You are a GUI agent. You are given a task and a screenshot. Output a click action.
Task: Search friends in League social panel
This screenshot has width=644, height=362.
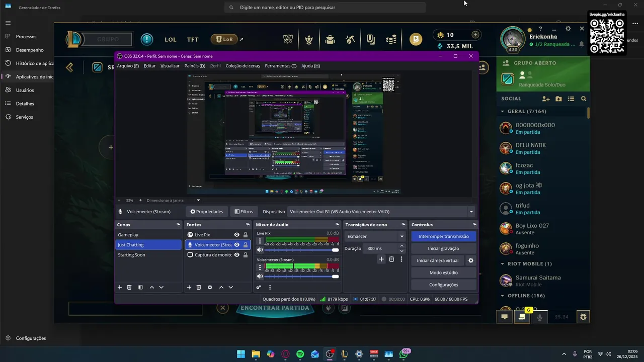[x=584, y=99]
